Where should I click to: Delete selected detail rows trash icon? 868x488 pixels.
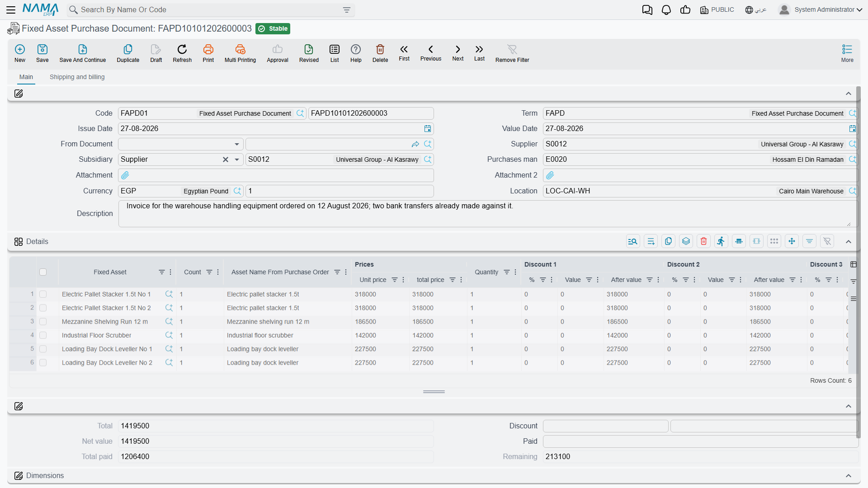[703, 241]
